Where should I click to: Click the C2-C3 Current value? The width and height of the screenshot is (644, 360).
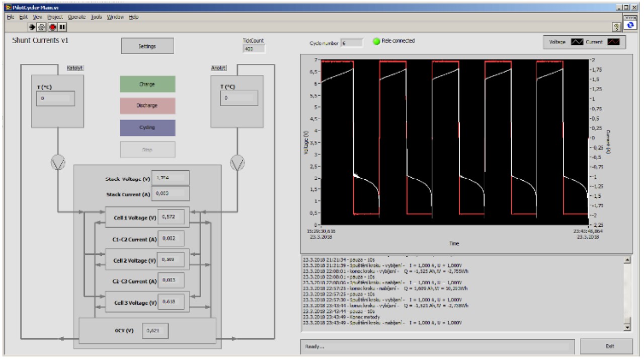(171, 280)
